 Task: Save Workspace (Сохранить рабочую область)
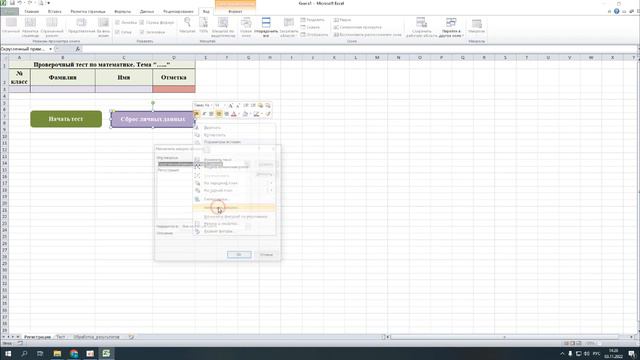coord(421,27)
